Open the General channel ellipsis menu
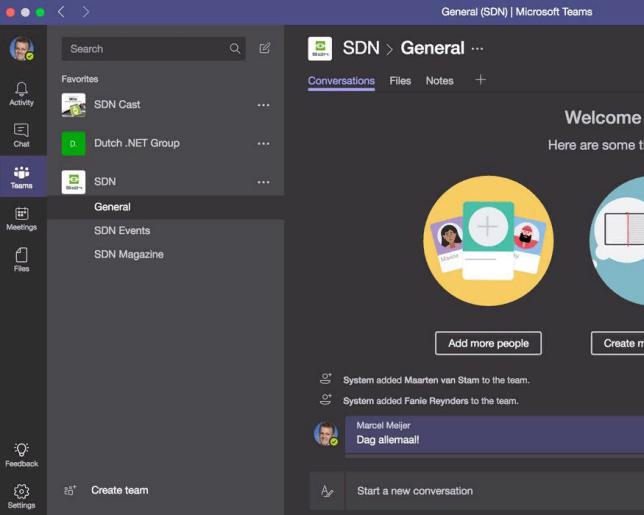This screenshot has height=515, width=644. point(477,49)
